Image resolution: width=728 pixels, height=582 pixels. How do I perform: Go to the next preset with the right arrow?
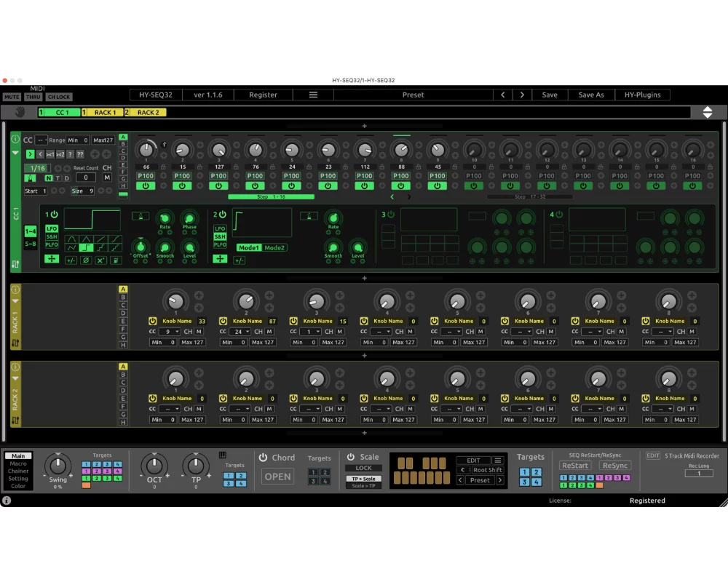click(x=522, y=95)
